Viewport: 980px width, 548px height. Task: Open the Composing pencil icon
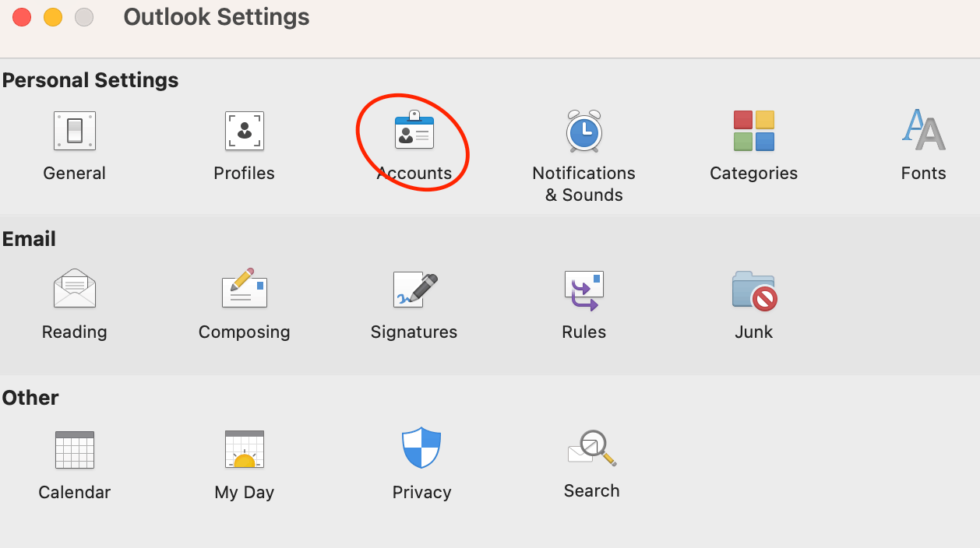click(245, 288)
